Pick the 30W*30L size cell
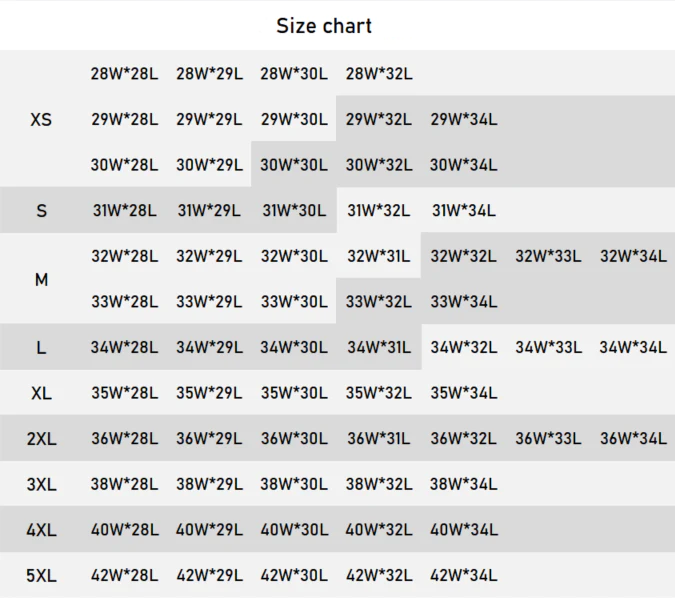 tap(294, 165)
